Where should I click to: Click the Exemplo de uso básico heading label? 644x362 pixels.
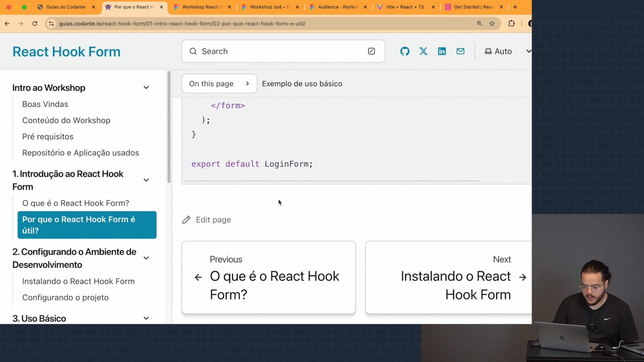coord(302,84)
